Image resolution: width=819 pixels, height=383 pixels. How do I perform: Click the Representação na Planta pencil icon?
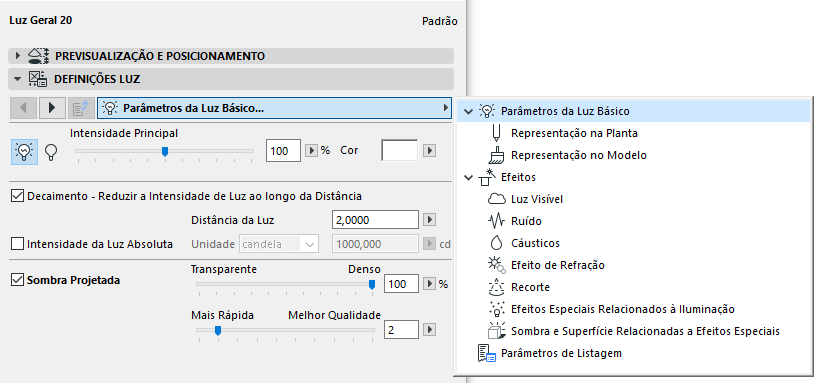(496, 133)
